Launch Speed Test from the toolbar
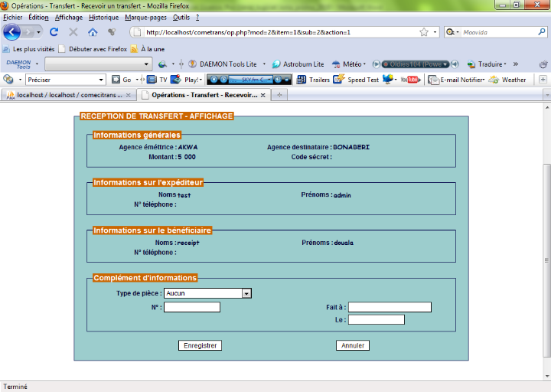The width and height of the screenshot is (551, 392). [357, 80]
